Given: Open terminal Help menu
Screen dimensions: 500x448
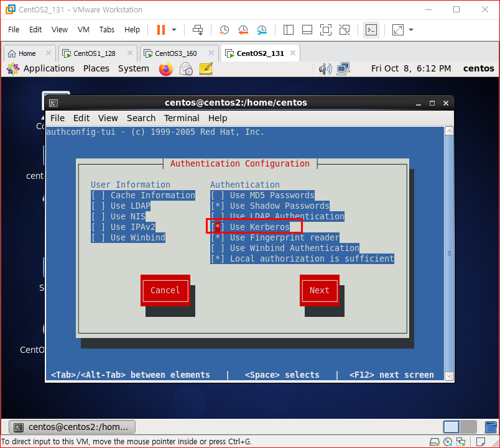Looking at the screenshot, I should [218, 118].
